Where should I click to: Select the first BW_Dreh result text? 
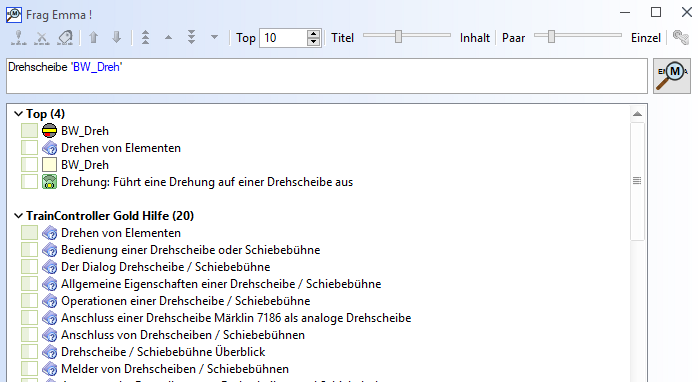click(85, 131)
